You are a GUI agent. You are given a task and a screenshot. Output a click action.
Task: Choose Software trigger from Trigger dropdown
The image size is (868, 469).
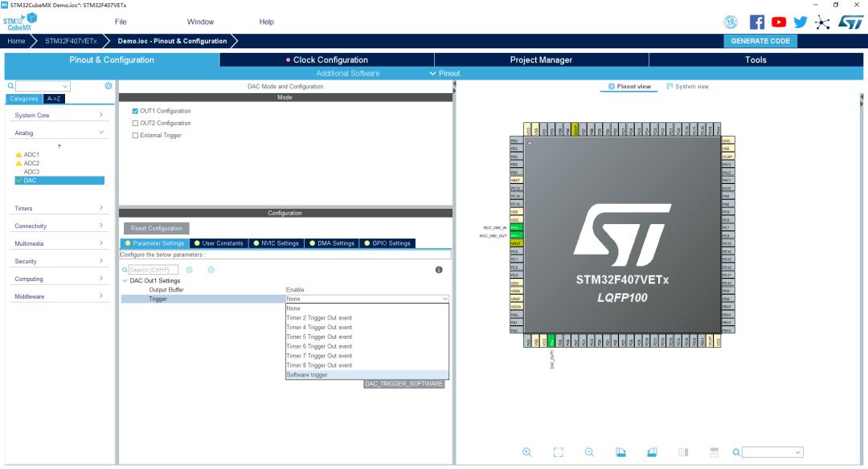point(367,374)
